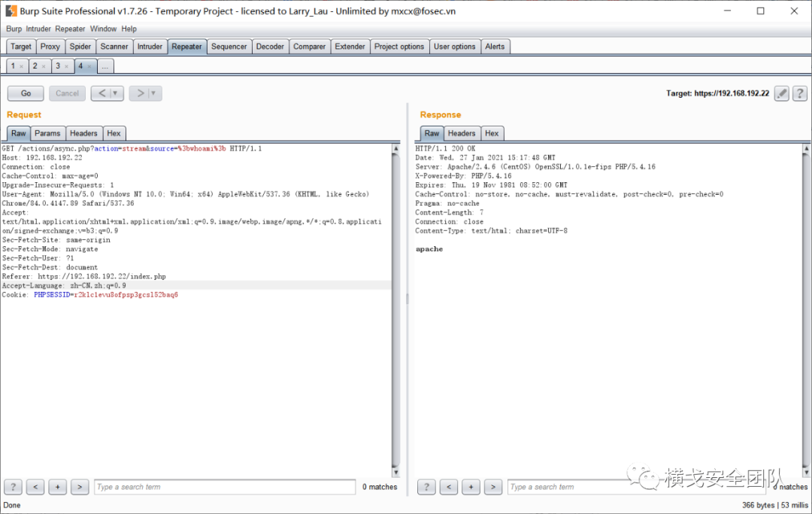Click the Referer header line

84,277
